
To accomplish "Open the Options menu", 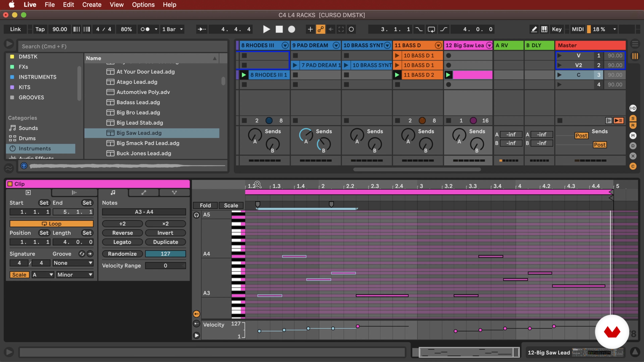I will (143, 5).
